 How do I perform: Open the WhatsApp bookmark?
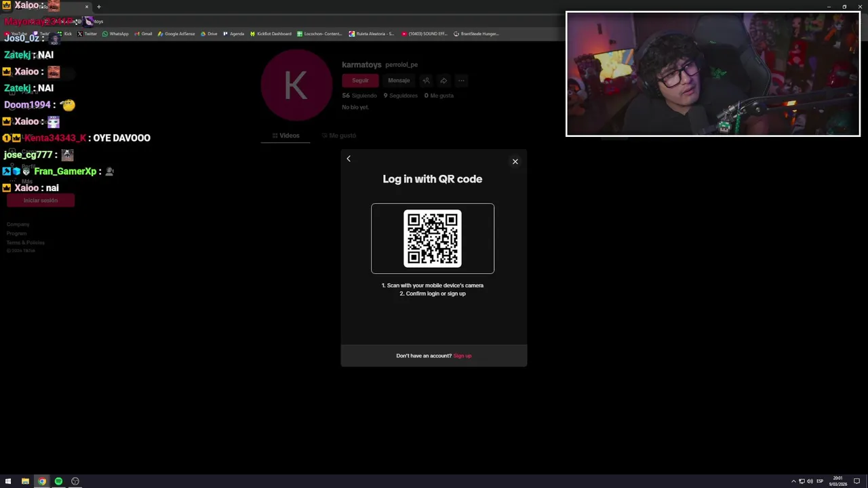point(115,34)
